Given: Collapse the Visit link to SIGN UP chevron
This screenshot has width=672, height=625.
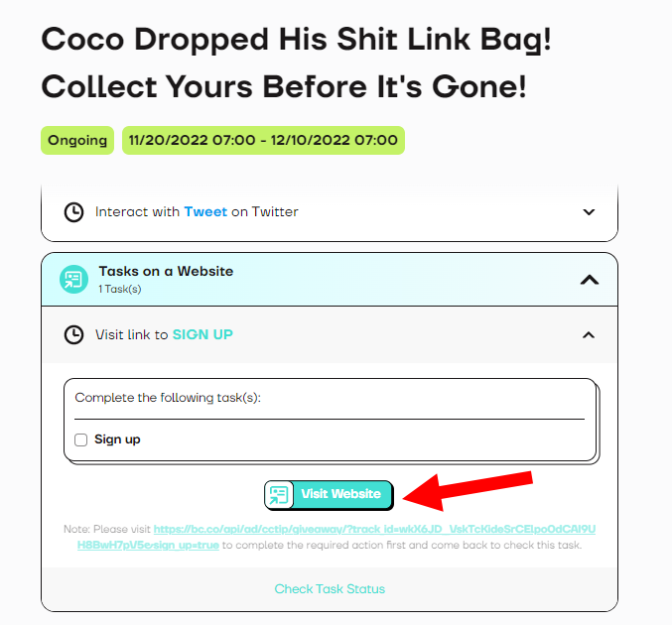Looking at the screenshot, I should coord(589,335).
